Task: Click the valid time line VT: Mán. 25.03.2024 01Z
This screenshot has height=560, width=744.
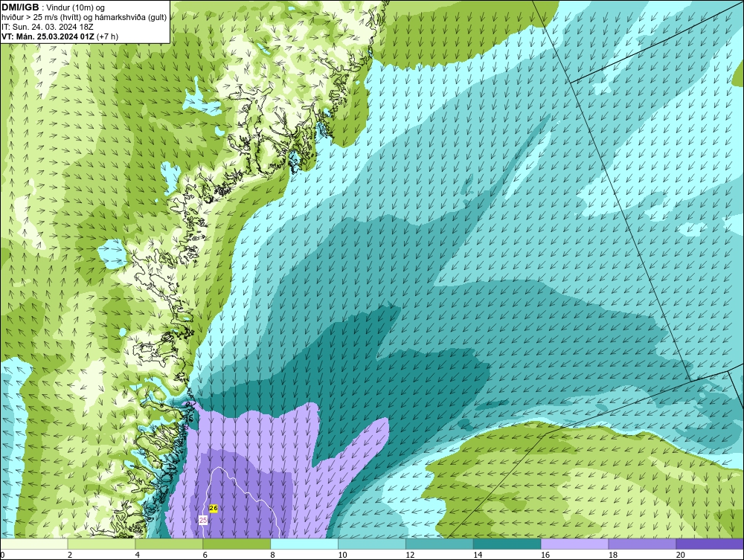Action: [48, 36]
